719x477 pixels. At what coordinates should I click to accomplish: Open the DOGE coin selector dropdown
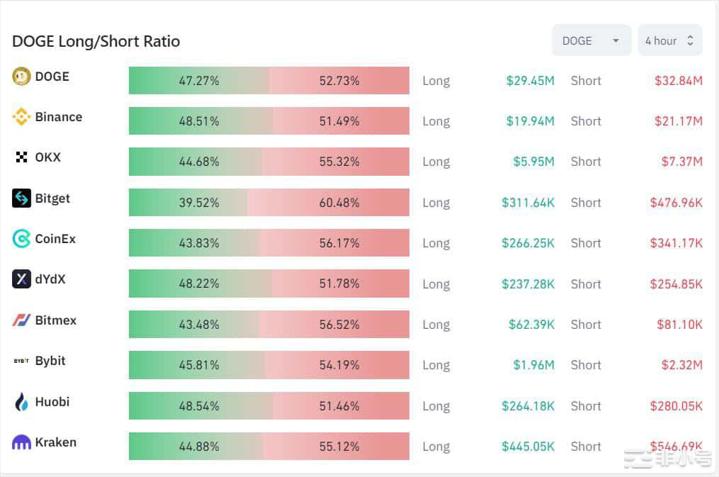click(591, 41)
